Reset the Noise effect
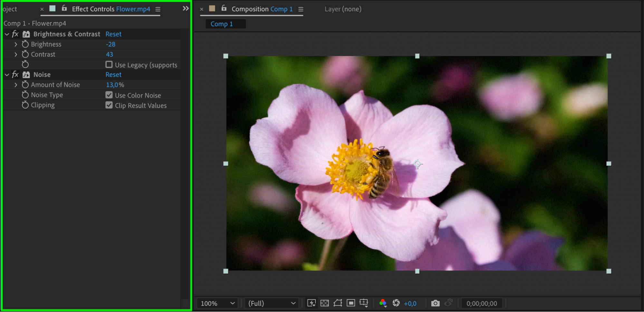The height and width of the screenshot is (312, 644). [113, 74]
